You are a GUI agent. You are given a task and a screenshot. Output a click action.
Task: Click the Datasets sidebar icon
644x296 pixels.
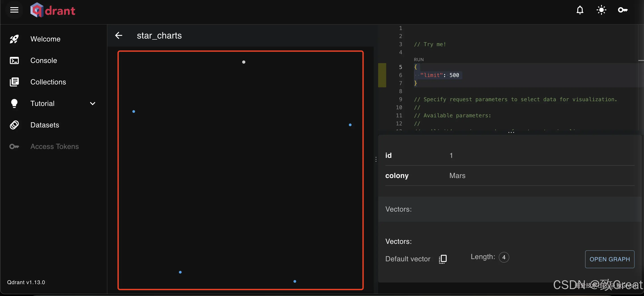point(14,125)
